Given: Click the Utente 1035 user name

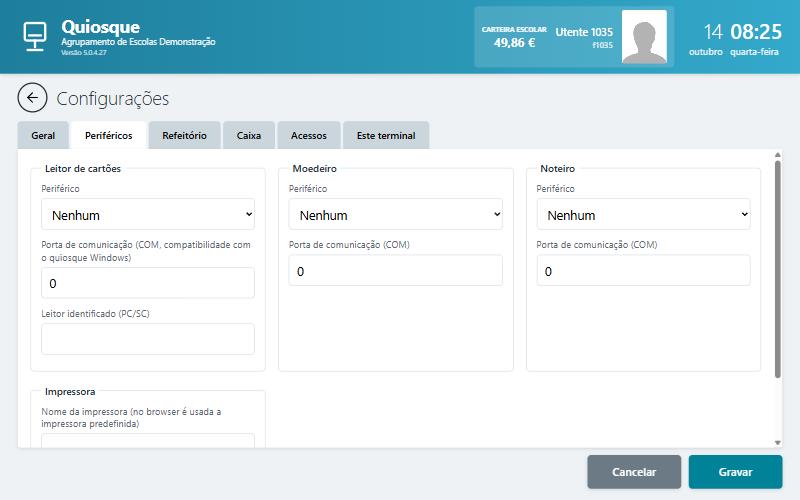Looking at the screenshot, I should pyautogui.click(x=584, y=32).
